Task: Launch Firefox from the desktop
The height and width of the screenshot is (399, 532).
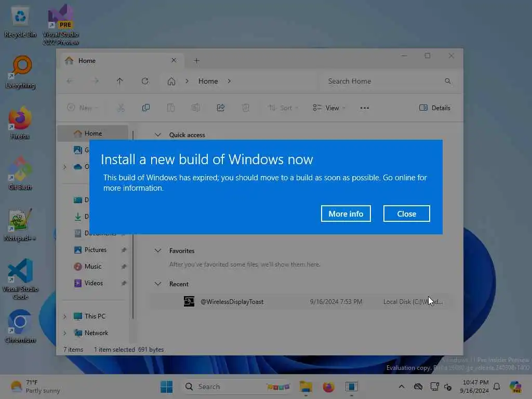Action: (20, 123)
